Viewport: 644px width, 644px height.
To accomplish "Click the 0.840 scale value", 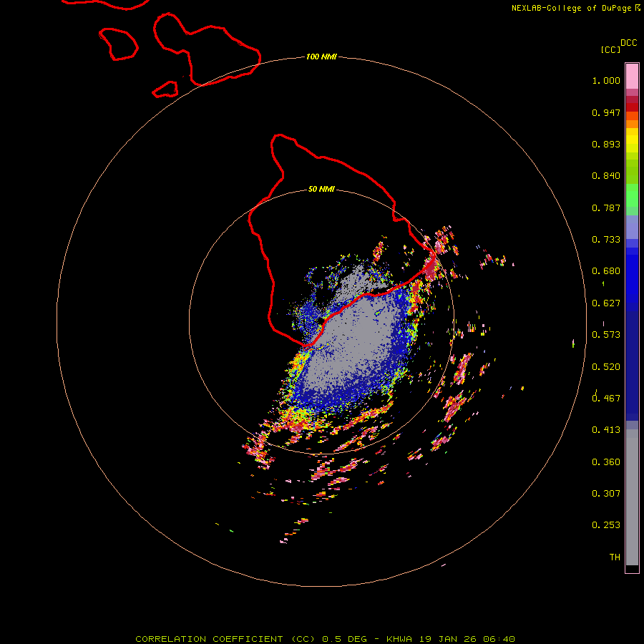I will coord(606,176).
